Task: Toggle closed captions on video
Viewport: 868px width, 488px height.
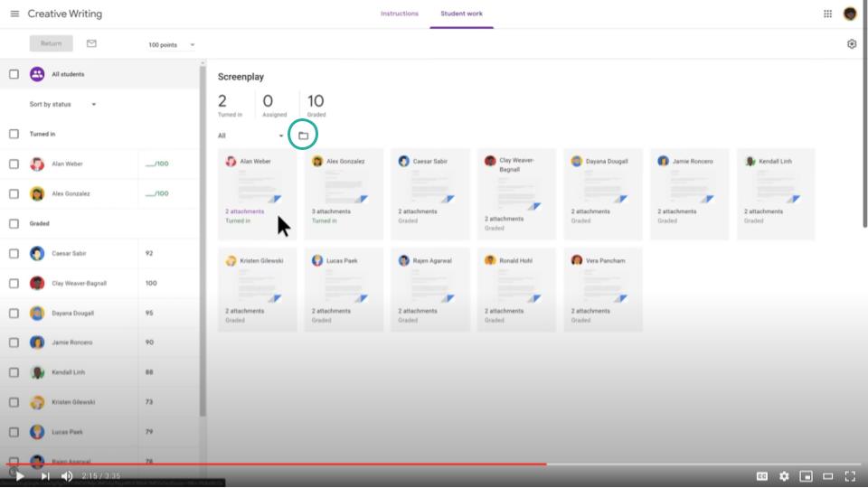Action: click(762, 476)
